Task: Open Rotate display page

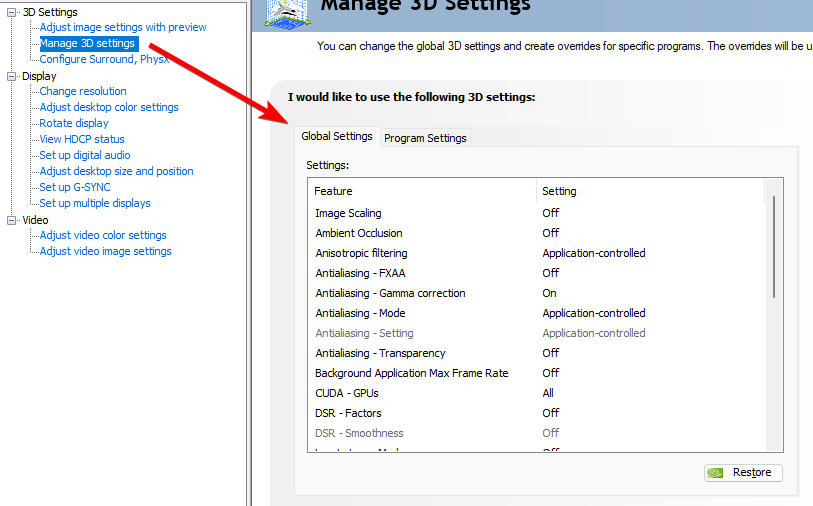Action: point(74,123)
